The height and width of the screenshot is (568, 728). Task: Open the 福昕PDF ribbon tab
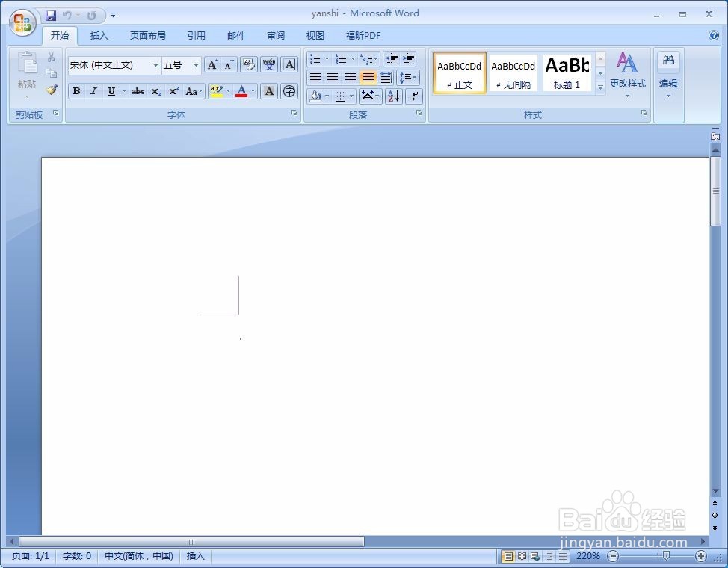[x=363, y=36]
